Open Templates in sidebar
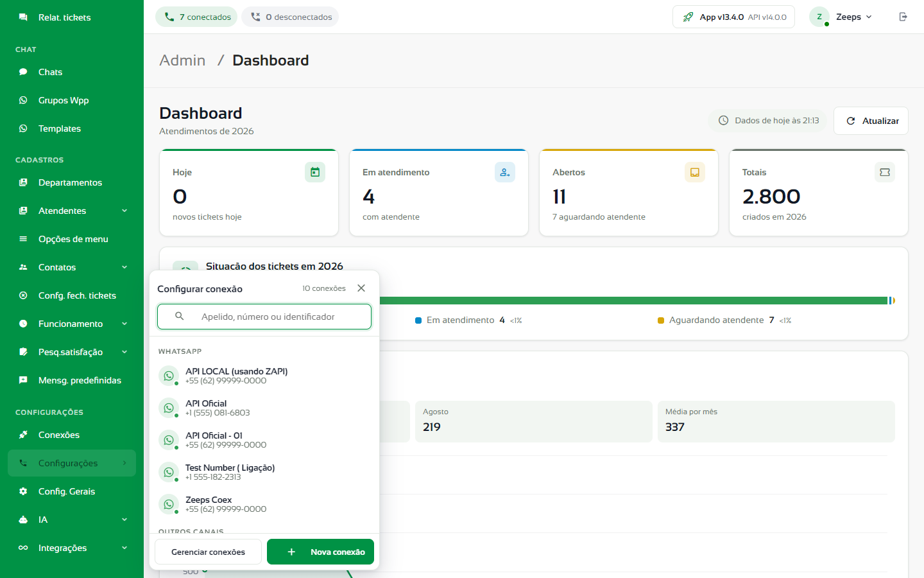This screenshot has height=578, width=924. tap(72, 128)
